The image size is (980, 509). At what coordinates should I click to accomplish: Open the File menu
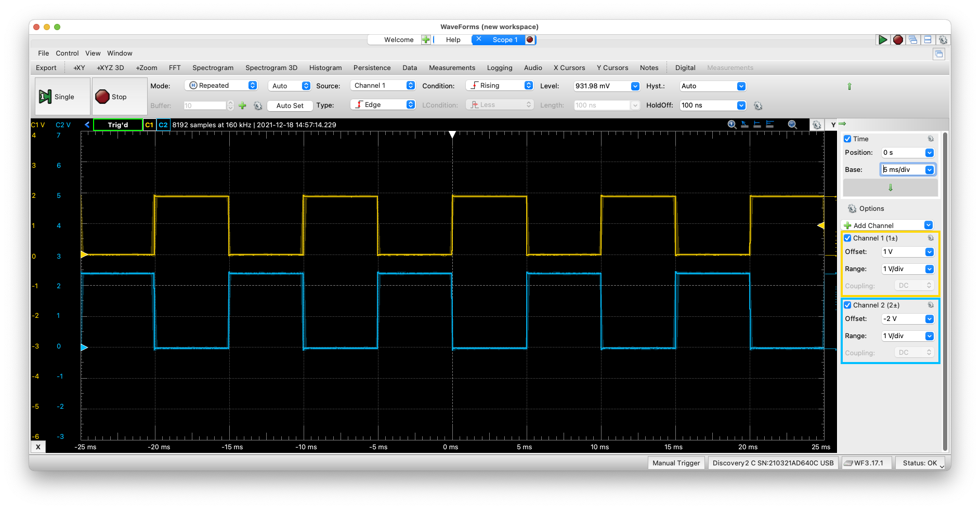[x=43, y=53]
